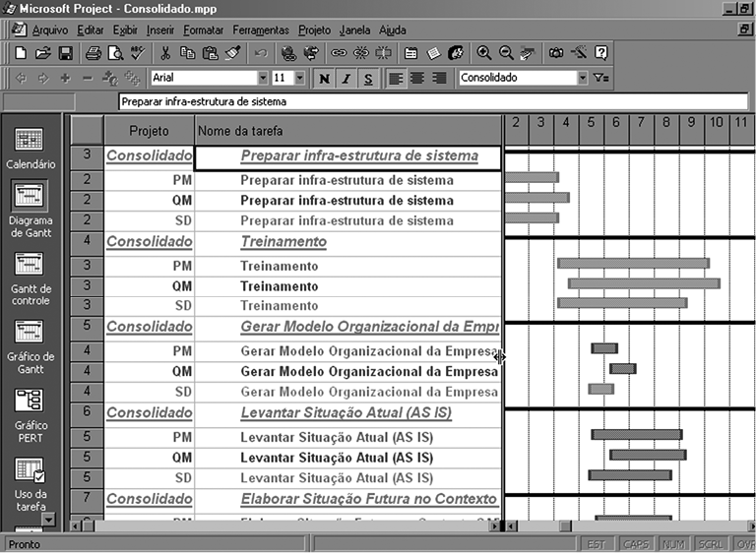
Task: Switch to Uso da tarefa view
Action: point(30,484)
